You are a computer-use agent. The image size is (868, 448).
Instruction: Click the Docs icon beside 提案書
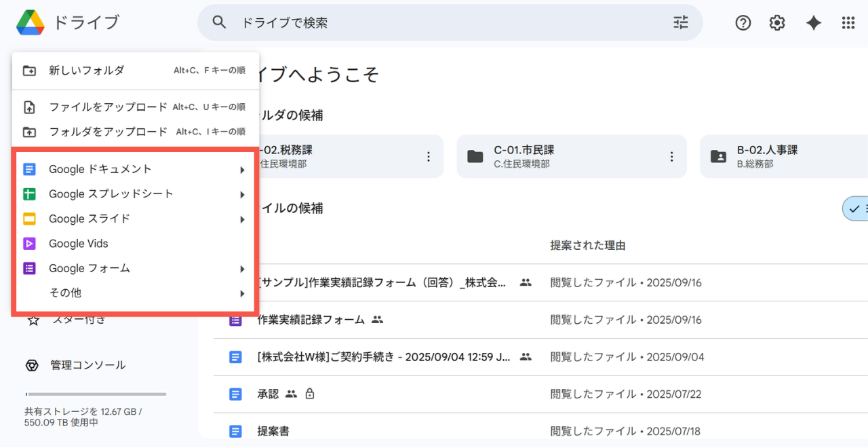(x=235, y=431)
